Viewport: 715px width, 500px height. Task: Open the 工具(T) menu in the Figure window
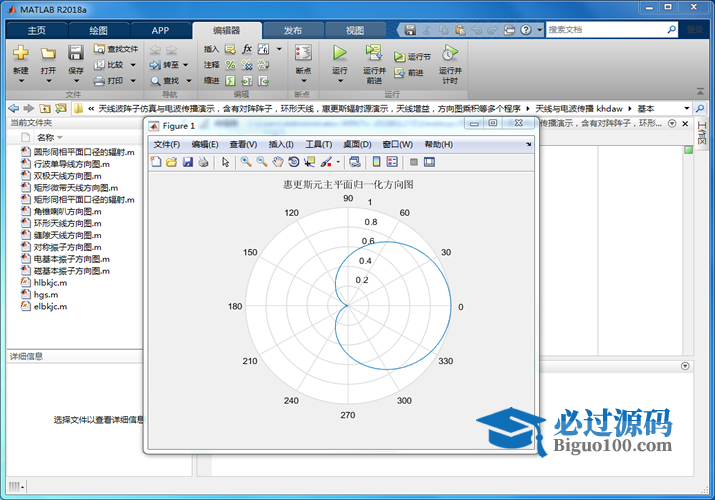click(318, 145)
